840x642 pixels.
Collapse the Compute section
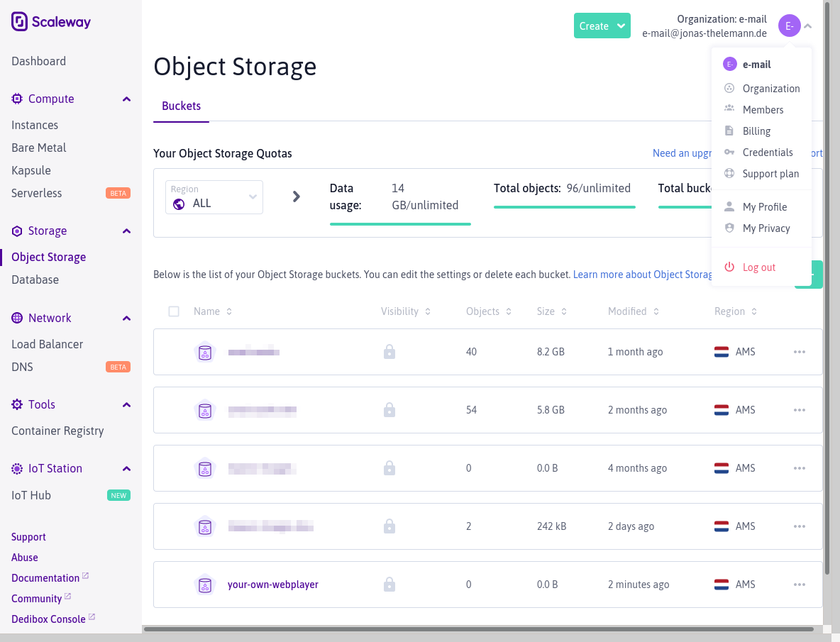point(126,99)
